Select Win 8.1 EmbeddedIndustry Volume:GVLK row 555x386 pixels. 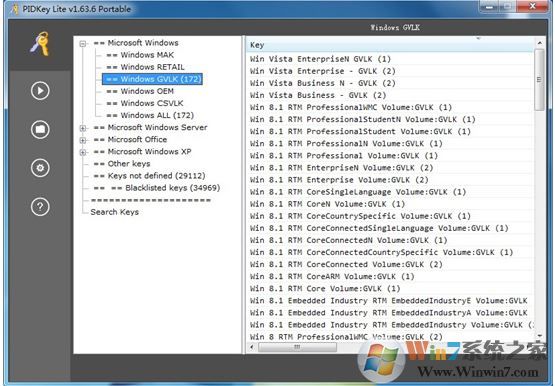389,325
